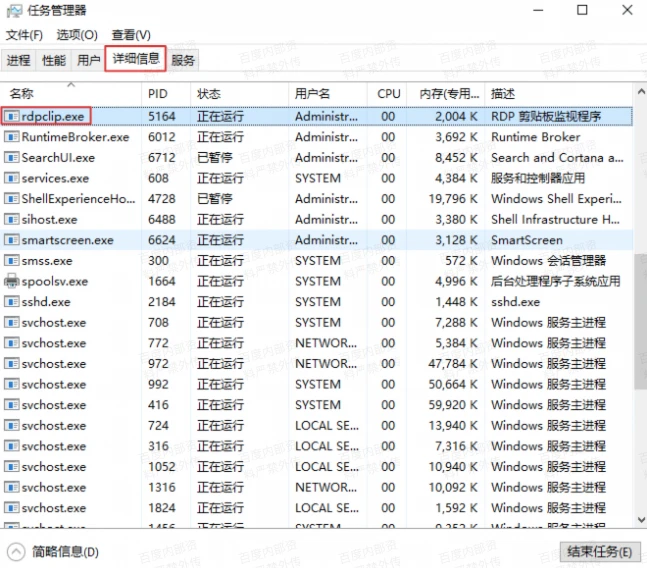
Task: Click the icon of svchost.exe PID 972
Action: pos(12,363)
